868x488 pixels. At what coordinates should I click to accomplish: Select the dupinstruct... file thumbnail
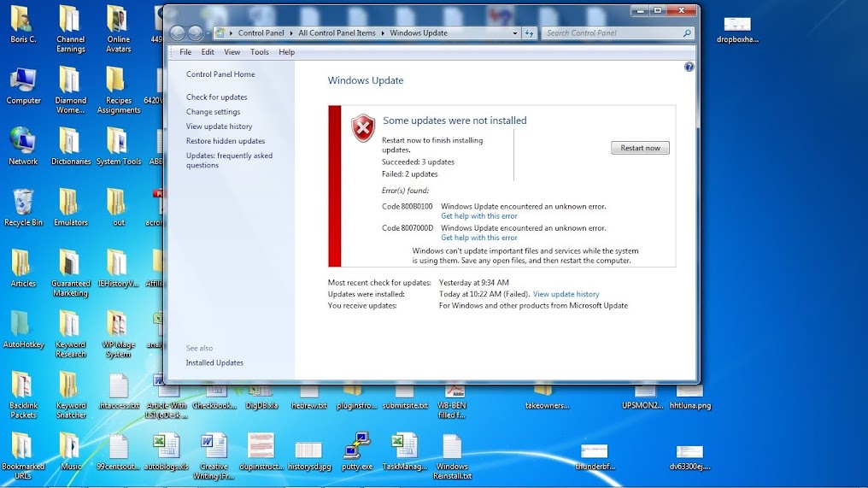pyautogui.click(x=261, y=451)
